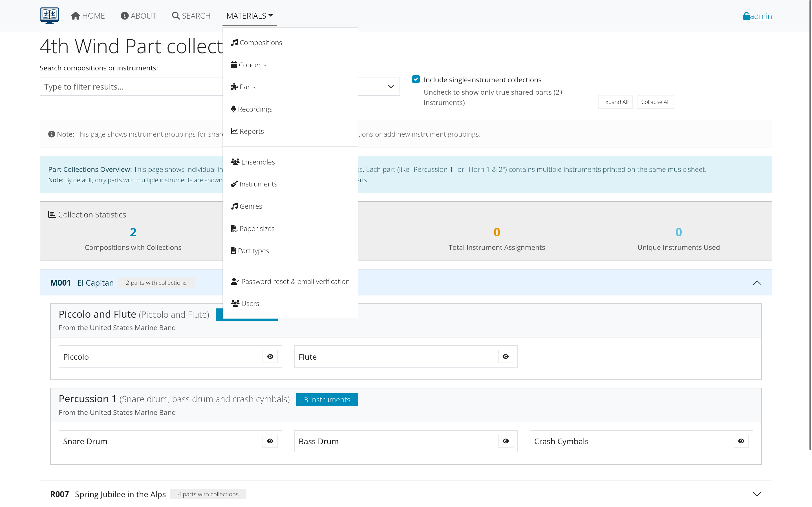The width and height of the screenshot is (812, 507).
Task: Select the Home house icon
Action: 75,15
